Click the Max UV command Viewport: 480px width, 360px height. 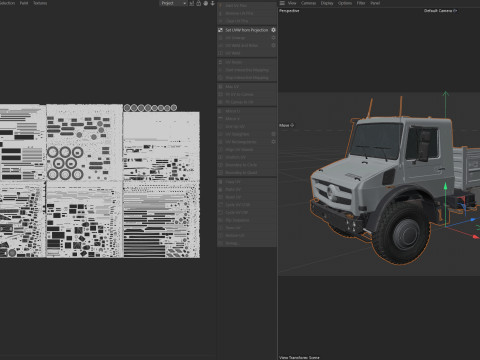[x=247, y=87]
